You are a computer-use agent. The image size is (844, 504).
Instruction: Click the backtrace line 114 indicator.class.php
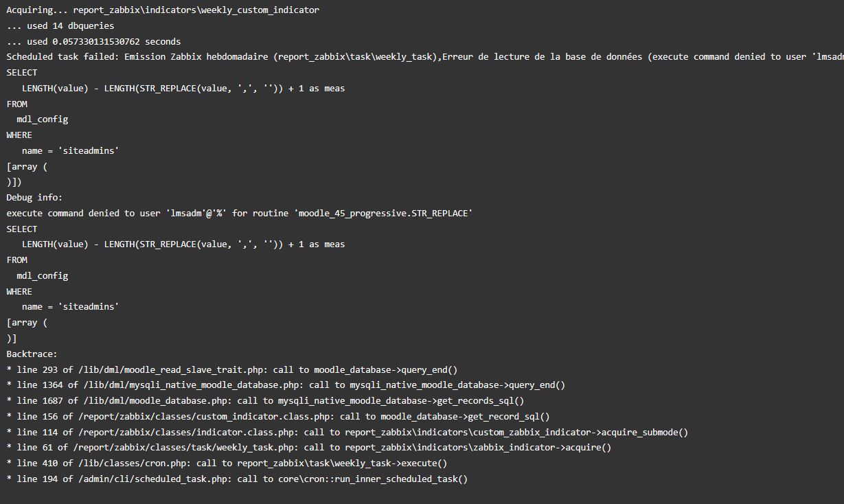pyautogui.click(x=347, y=433)
